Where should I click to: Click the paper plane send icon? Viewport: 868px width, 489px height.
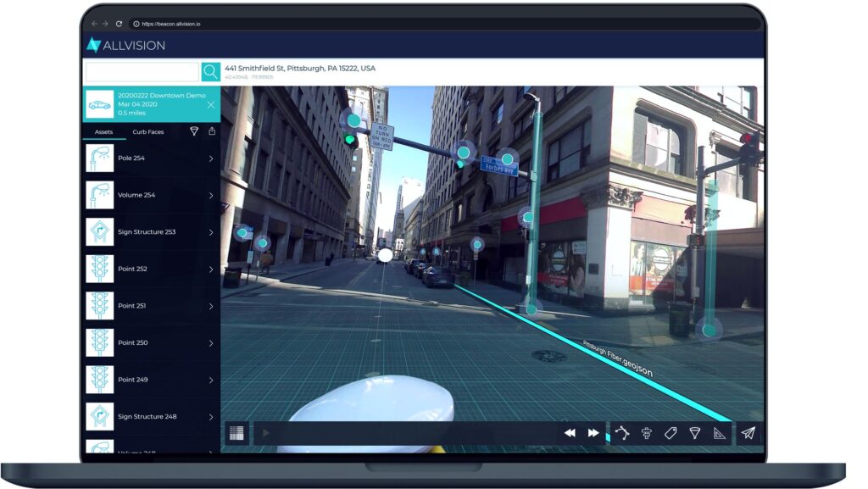(748, 432)
